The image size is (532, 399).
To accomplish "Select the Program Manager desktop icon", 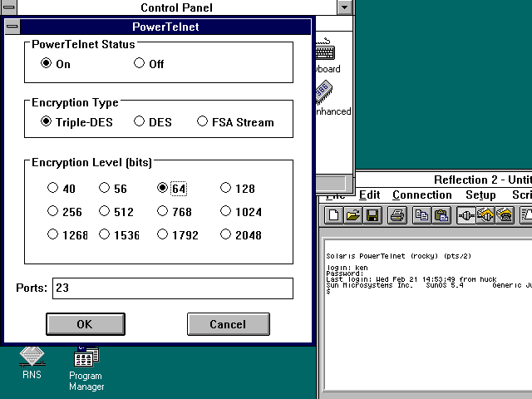I will pyautogui.click(x=86, y=369).
